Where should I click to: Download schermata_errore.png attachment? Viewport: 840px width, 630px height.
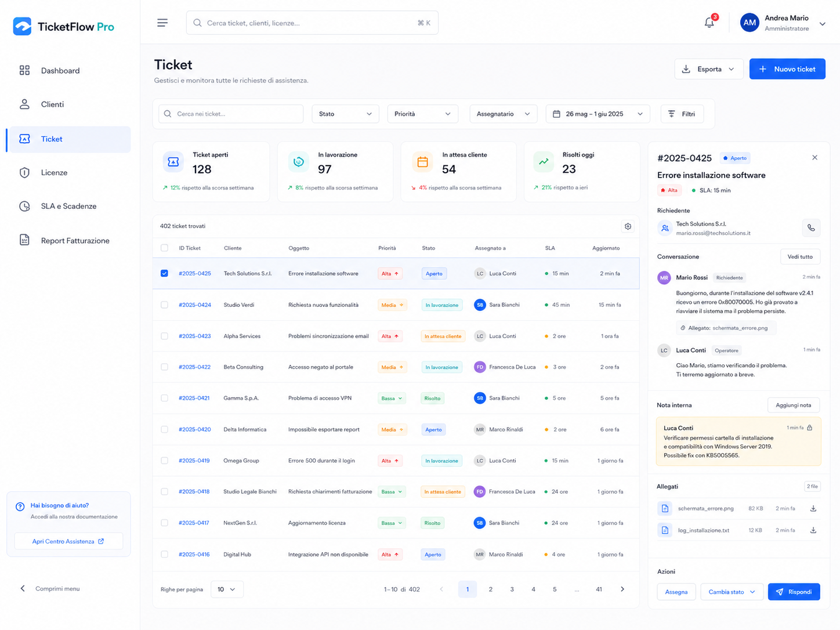pos(813,508)
